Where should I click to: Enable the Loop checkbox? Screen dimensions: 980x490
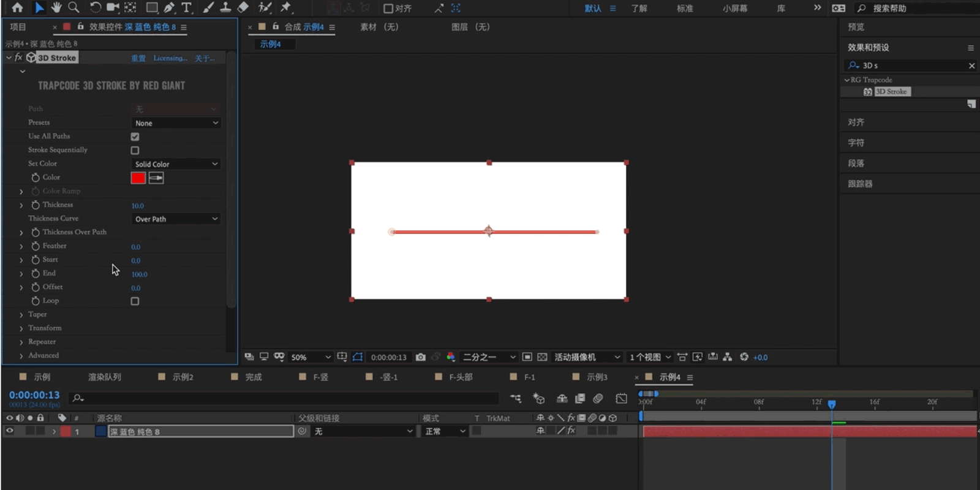click(135, 301)
